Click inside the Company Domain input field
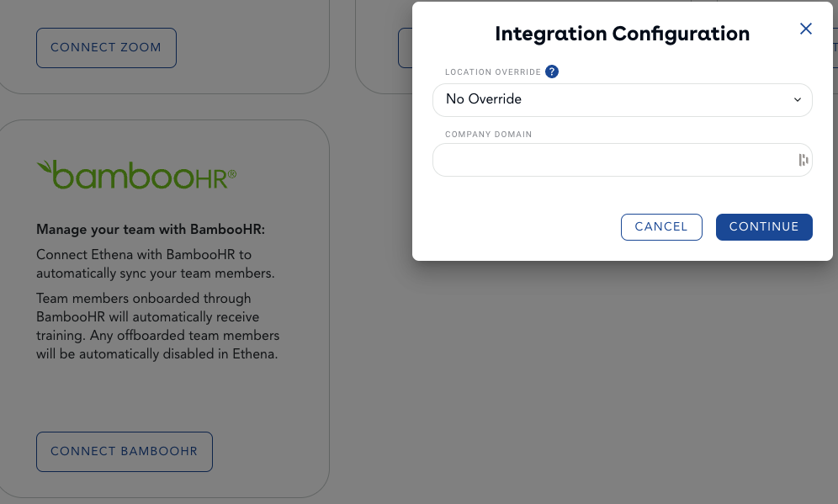Viewport: 838px width, 504px height. click(606, 159)
